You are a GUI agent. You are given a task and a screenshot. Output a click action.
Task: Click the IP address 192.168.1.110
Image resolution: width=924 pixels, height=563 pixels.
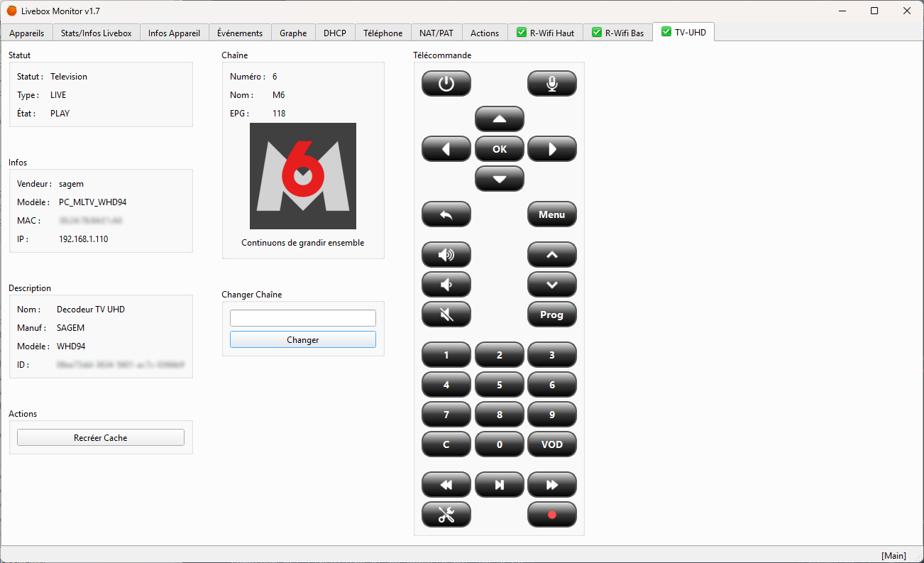[84, 239]
